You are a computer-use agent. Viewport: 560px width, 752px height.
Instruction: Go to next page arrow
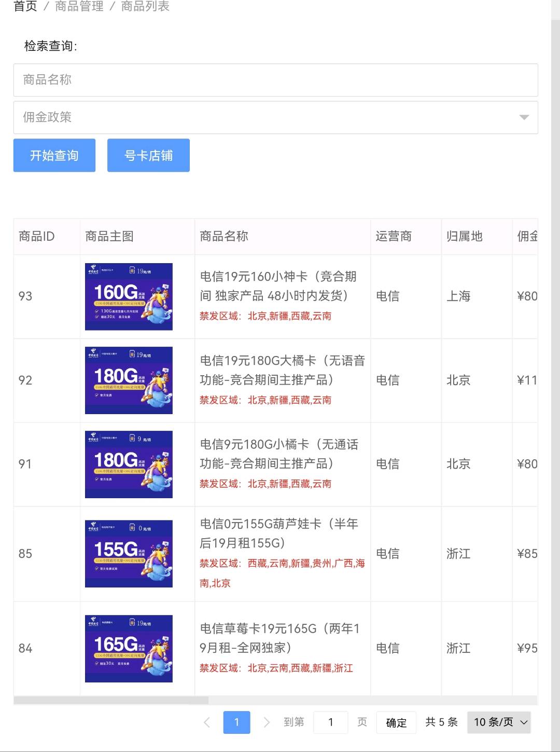[x=267, y=722]
